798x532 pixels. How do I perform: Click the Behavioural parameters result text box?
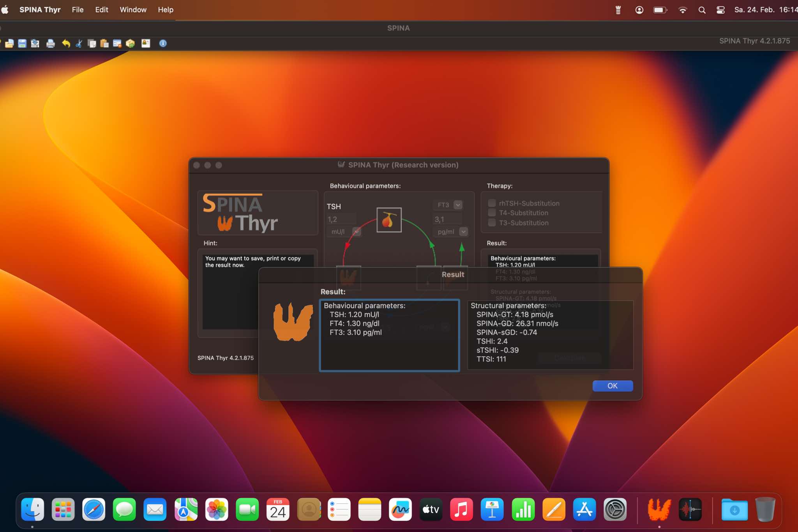pyautogui.click(x=389, y=336)
